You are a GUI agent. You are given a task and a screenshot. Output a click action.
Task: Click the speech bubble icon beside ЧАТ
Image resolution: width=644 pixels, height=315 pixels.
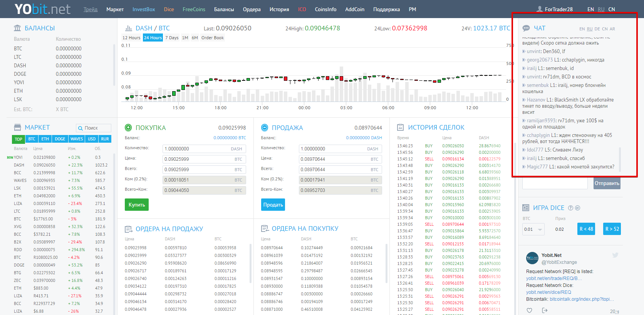coord(526,28)
